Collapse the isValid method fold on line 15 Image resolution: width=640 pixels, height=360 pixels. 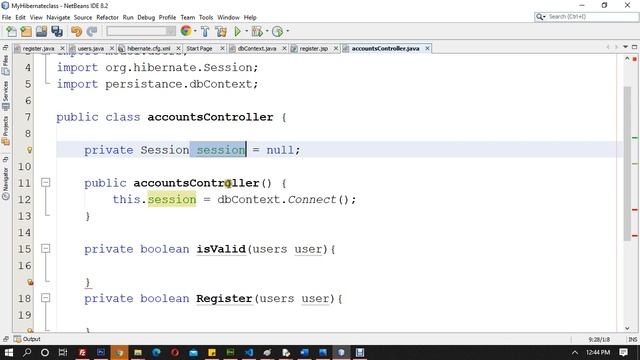pos(46,249)
